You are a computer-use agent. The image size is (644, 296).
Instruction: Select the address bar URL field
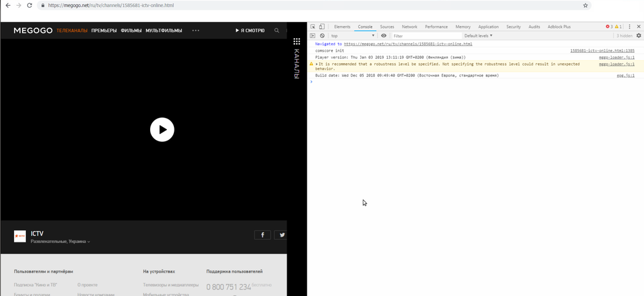[x=314, y=5]
